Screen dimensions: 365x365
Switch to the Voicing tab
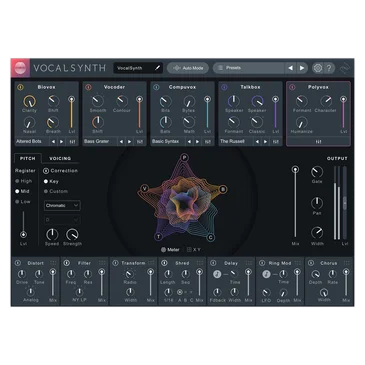tap(60, 158)
